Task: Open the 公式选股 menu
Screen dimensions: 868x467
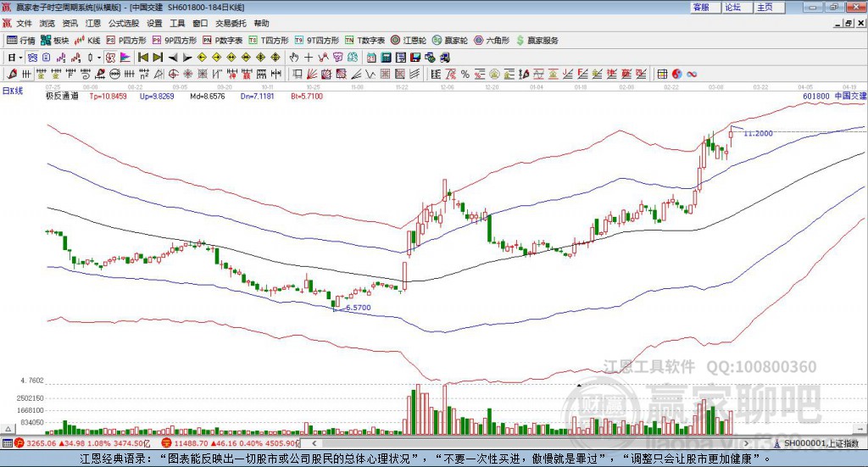Action: click(x=124, y=23)
